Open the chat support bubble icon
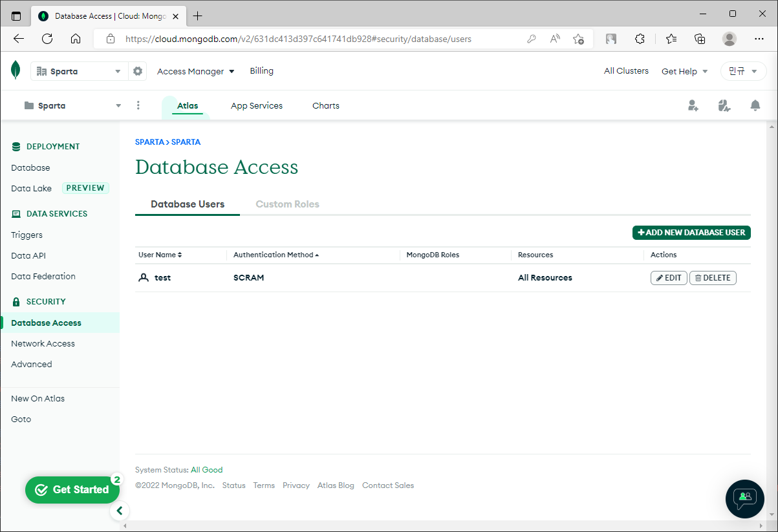The image size is (778, 532). click(745, 498)
